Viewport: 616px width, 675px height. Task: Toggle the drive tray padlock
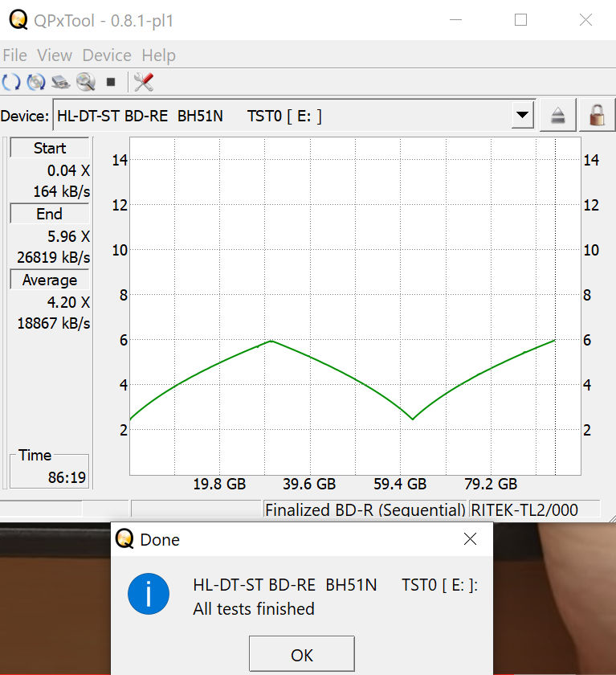coord(596,116)
